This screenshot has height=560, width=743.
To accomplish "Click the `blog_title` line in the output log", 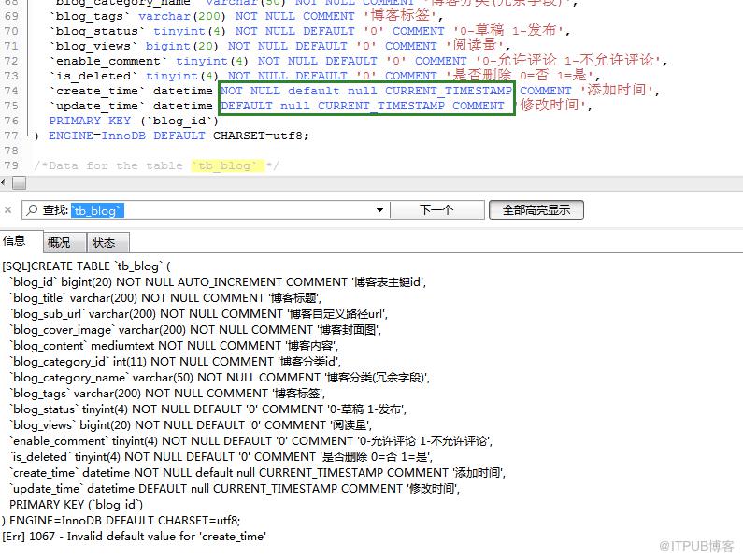I will point(165,298).
